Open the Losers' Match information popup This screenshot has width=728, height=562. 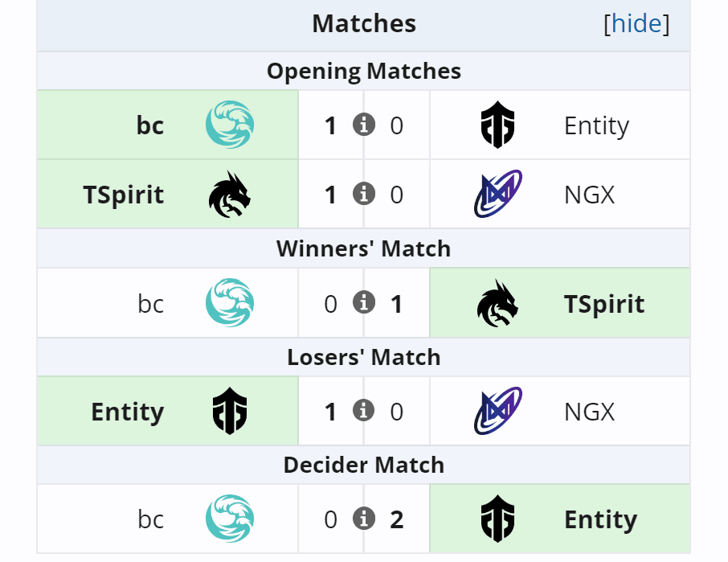(x=363, y=411)
